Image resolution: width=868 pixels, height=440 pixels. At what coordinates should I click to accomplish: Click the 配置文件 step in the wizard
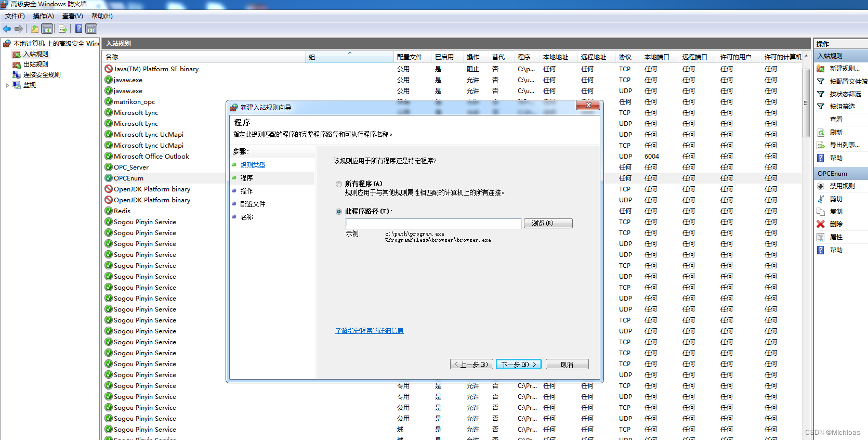tap(253, 204)
